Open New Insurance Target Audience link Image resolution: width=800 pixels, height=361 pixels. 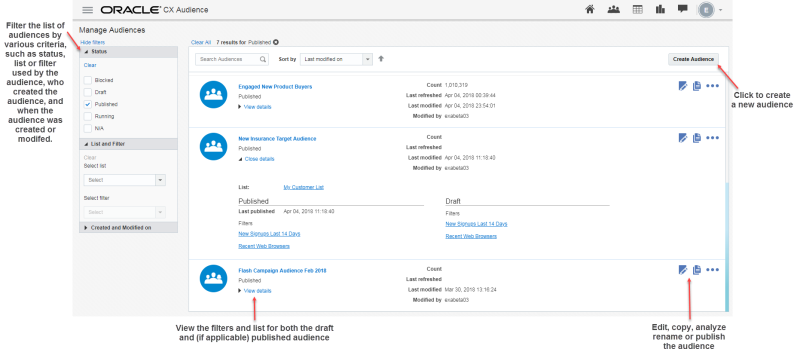(x=277, y=138)
